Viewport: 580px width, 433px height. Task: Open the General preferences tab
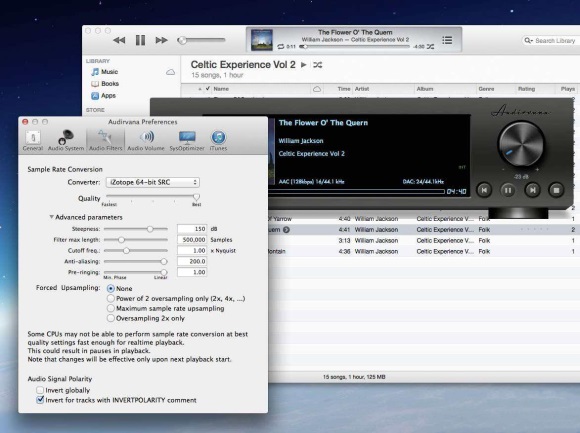click(33, 141)
